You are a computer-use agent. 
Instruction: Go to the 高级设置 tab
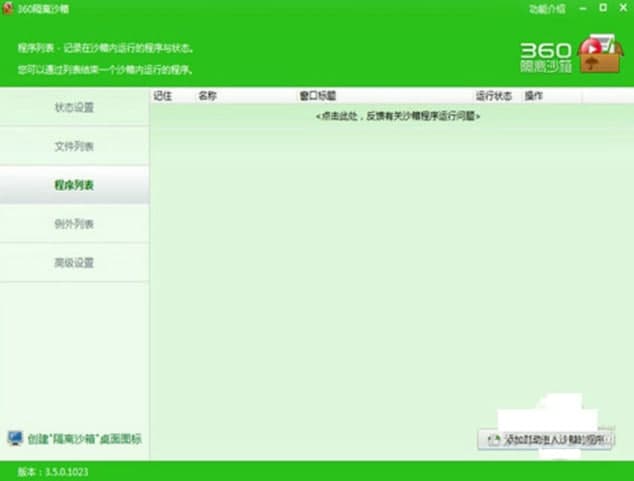click(74, 263)
